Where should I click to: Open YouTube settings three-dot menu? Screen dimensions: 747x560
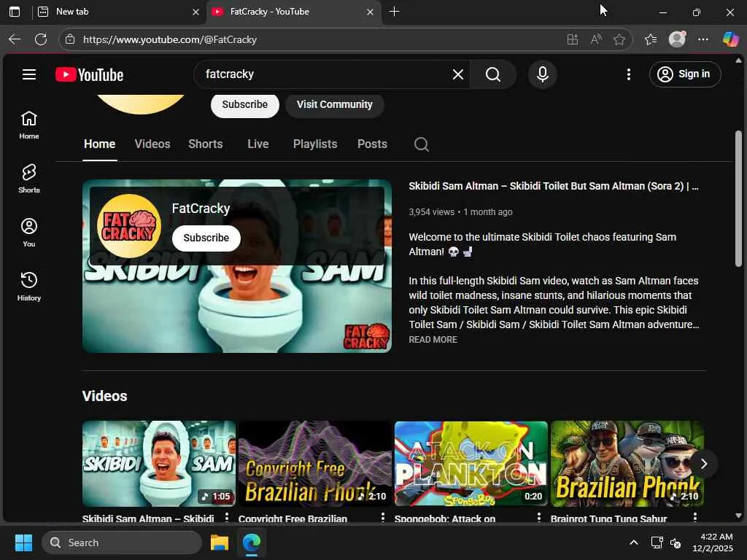click(628, 74)
